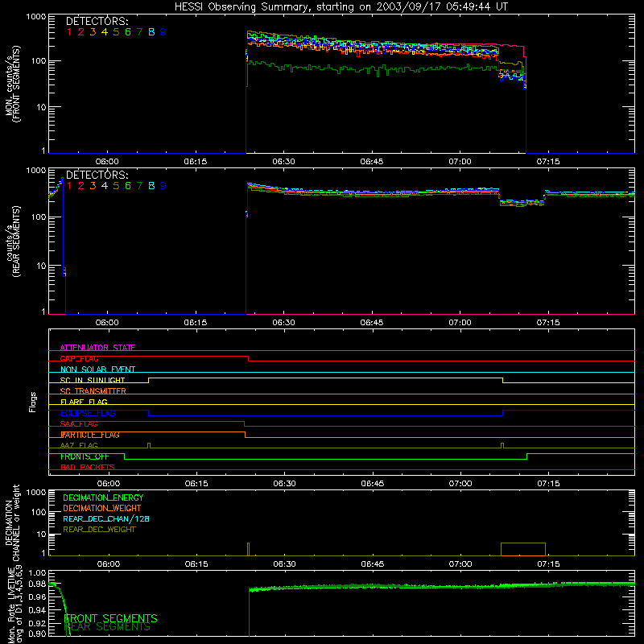Click yellow detector 4 in front segments legend
Viewport: 644px width, 644px height.
(x=105, y=32)
